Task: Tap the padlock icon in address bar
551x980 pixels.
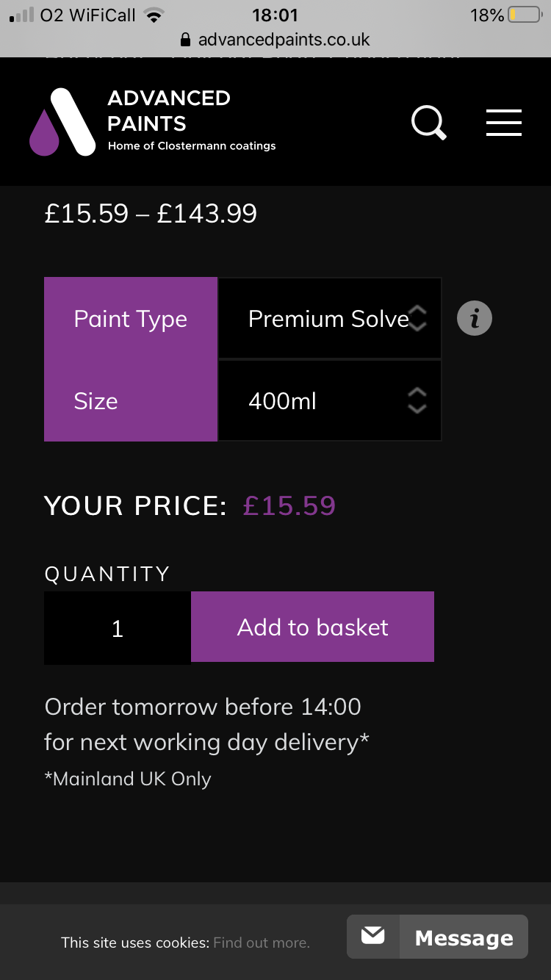Action: tap(185, 40)
